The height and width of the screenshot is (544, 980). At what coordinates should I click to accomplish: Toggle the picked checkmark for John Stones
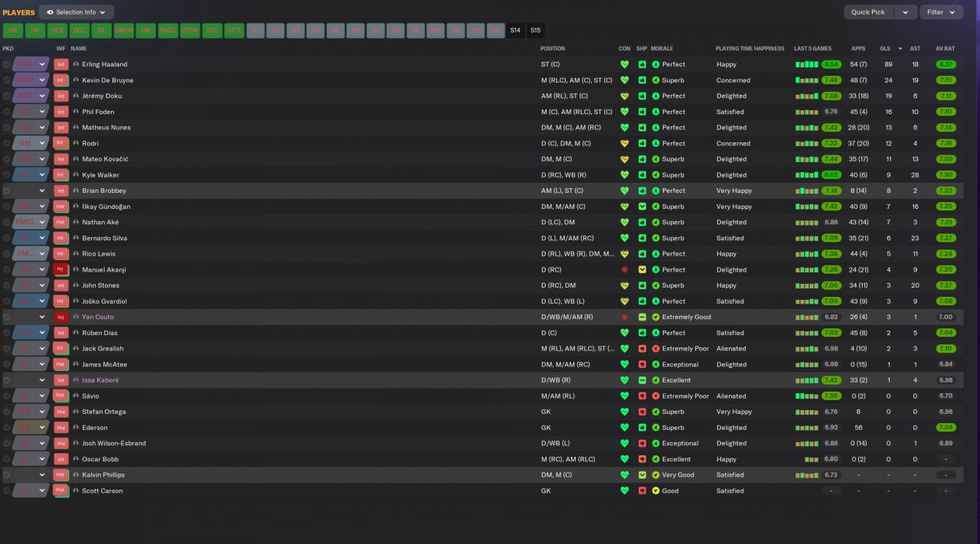tap(7, 285)
